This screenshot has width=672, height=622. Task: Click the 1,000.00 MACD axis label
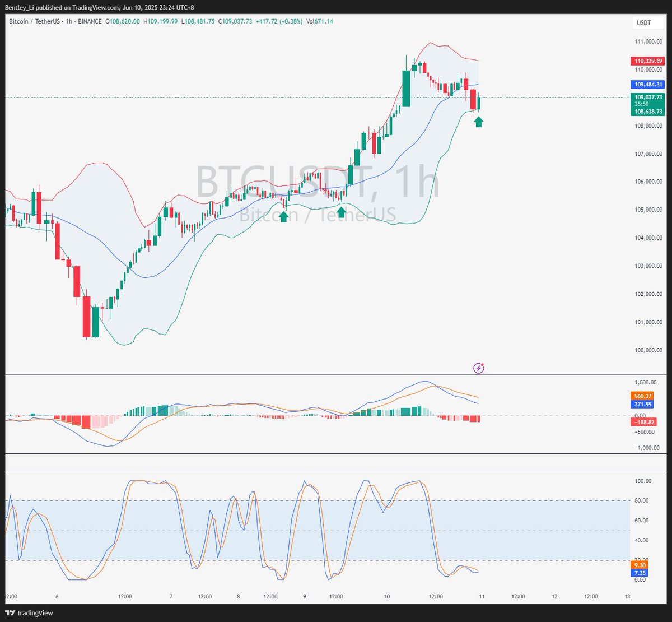645,382
